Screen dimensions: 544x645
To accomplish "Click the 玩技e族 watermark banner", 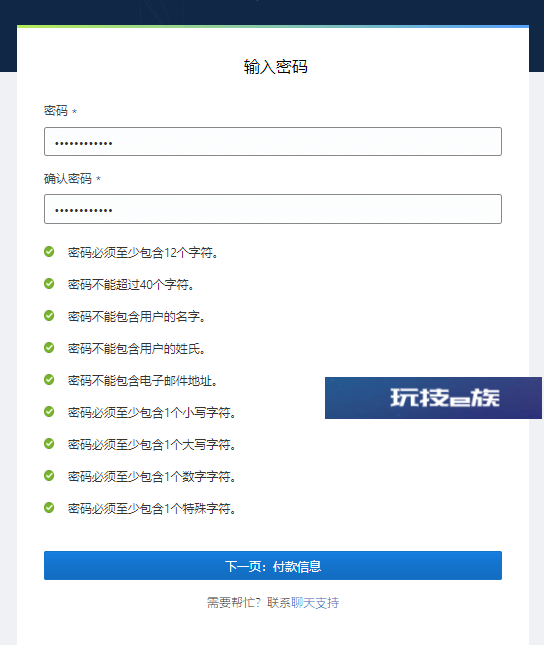I will pos(433,398).
